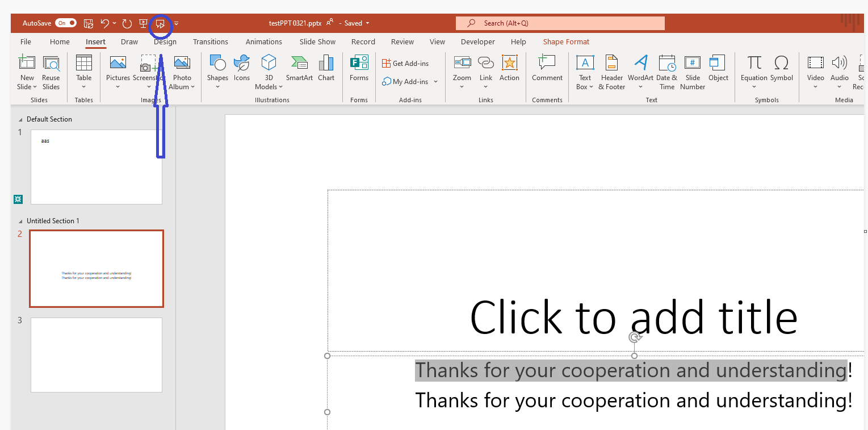Switch to the Design tab

(x=165, y=41)
